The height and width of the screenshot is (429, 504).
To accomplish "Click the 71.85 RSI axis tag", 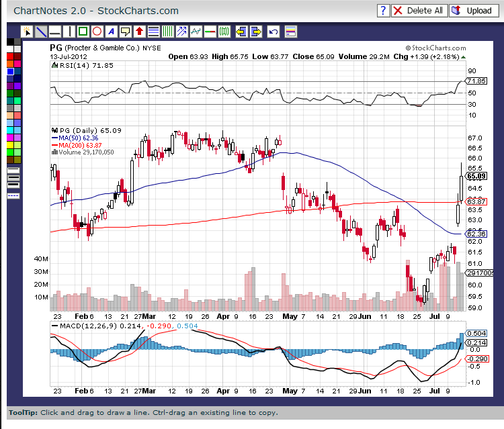I will click(x=476, y=81).
